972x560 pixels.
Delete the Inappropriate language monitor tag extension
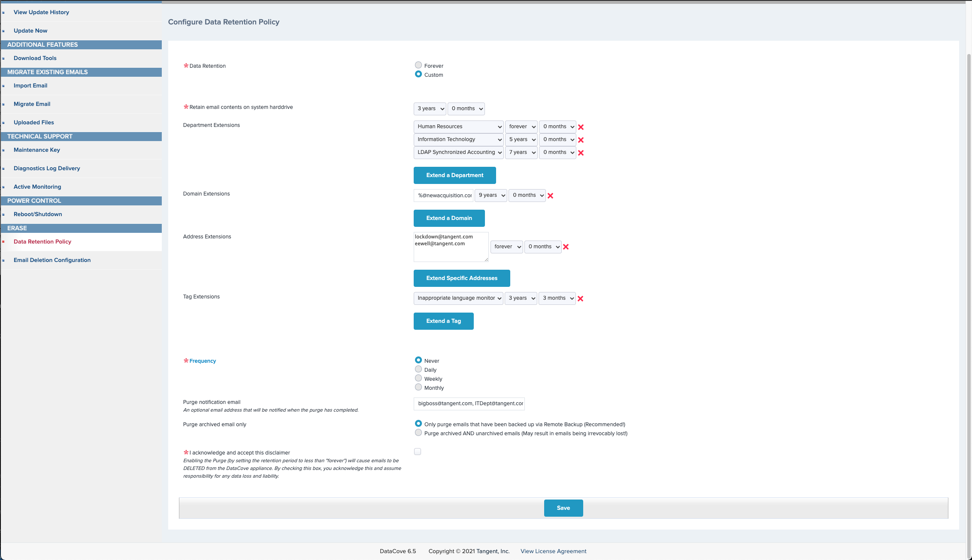580,298
